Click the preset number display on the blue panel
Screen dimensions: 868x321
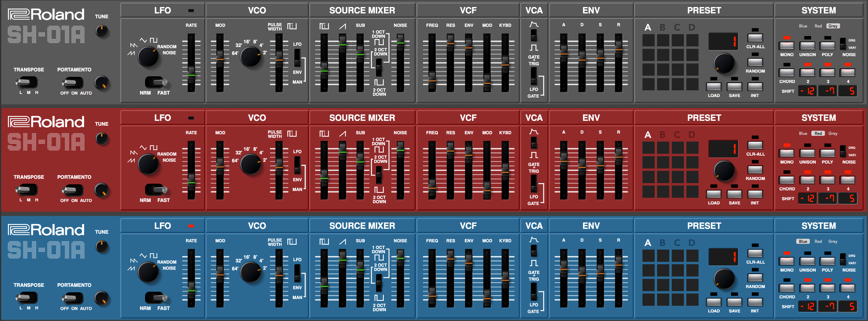(x=723, y=257)
